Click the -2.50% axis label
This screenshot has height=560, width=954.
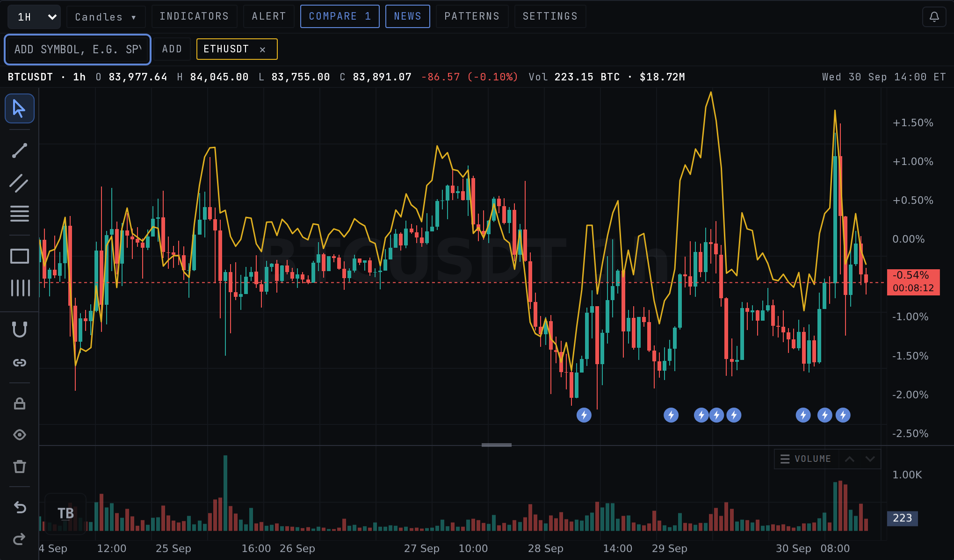(910, 433)
